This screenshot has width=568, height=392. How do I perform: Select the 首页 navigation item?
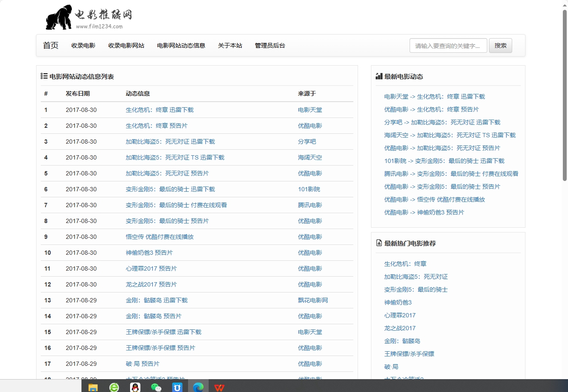point(50,45)
